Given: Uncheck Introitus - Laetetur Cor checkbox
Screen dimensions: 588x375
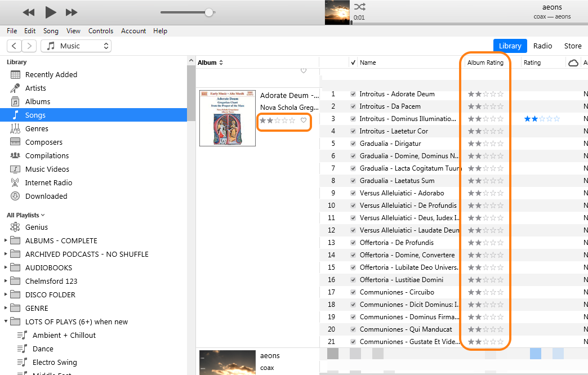Looking at the screenshot, I should coord(353,131).
